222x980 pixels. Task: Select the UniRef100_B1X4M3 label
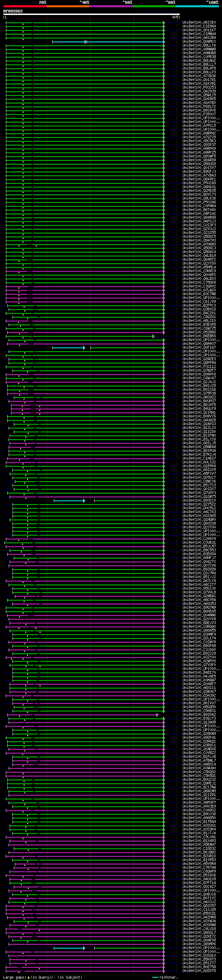coord(199,841)
